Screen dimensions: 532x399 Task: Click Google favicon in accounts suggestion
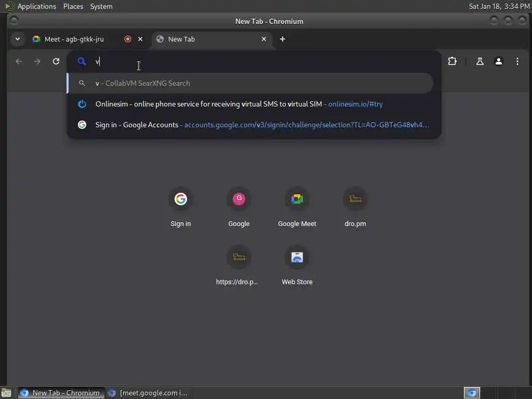[82, 125]
